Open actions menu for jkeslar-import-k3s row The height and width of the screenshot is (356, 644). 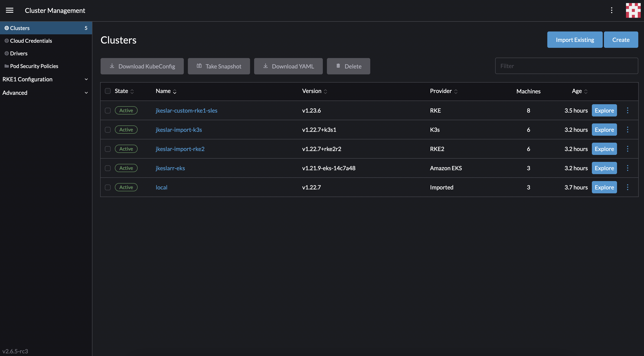click(x=627, y=130)
